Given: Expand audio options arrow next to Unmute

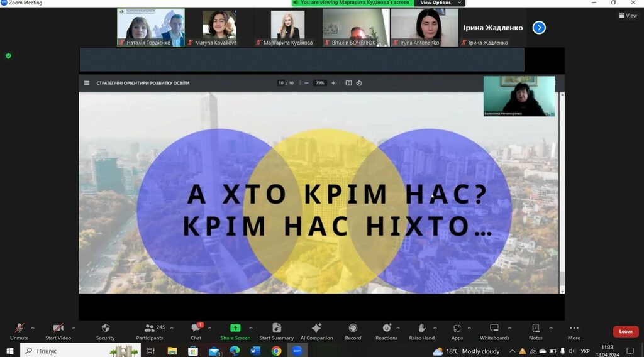Looking at the screenshot, I should [x=33, y=327].
